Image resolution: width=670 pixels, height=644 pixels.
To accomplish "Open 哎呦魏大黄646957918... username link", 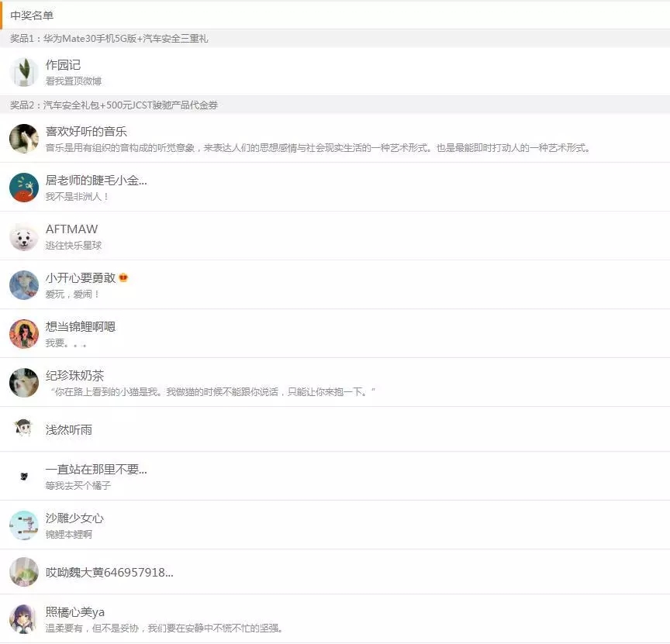I will (x=109, y=572).
